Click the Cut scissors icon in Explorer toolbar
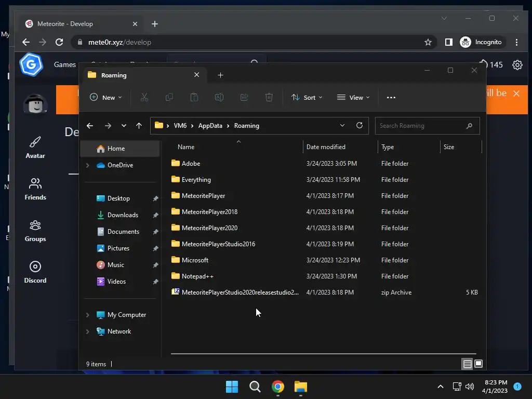Viewport: 532px width, 399px height. click(x=144, y=97)
